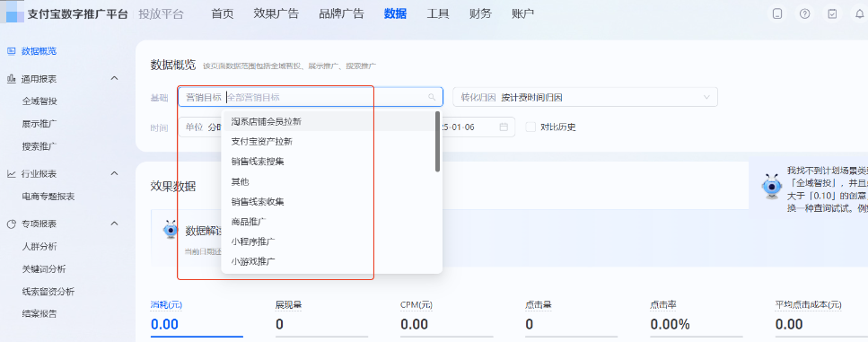
Task: Click the 效果数据 section heading
Action: 173,186
